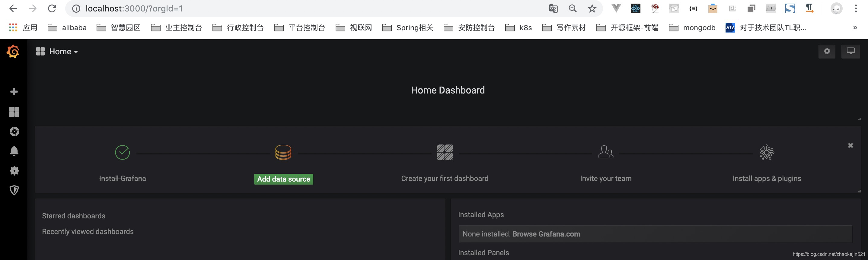Click the Recently viewed dashboards heading
868x260 pixels.
88,232
